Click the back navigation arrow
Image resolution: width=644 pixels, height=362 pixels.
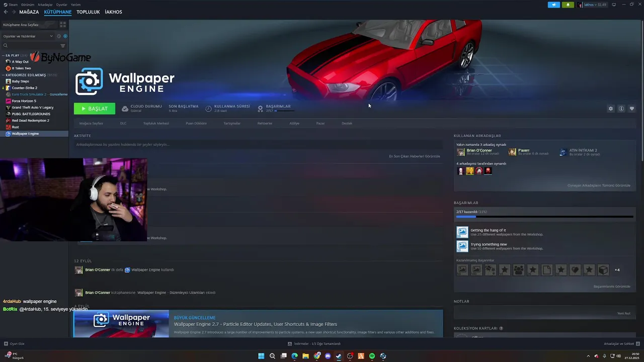6,12
